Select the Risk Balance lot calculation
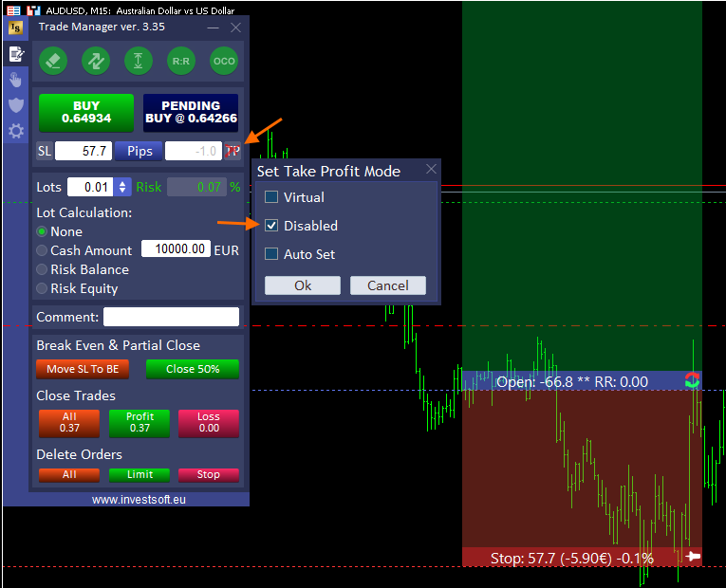The width and height of the screenshot is (726, 588). point(42,269)
